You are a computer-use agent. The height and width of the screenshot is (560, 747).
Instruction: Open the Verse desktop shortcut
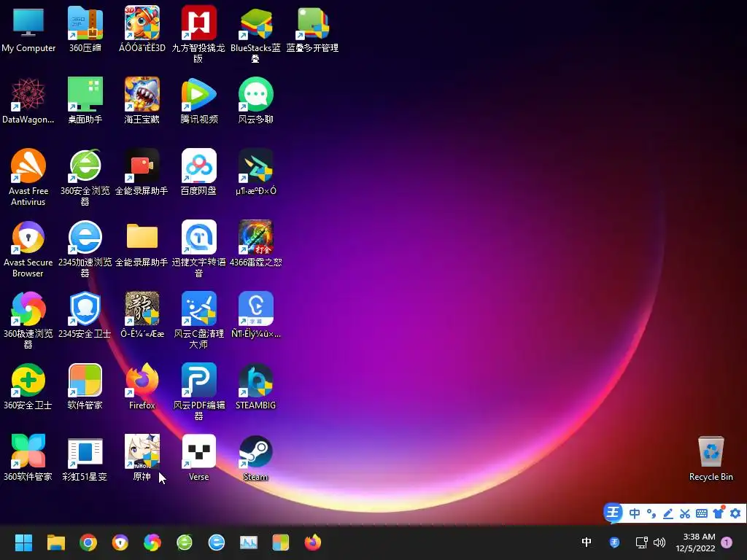pyautogui.click(x=198, y=457)
